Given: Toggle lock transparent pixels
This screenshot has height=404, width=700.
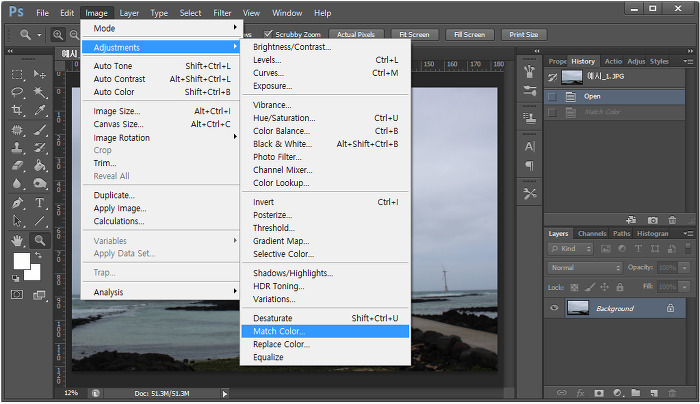Looking at the screenshot, I should pos(575,287).
